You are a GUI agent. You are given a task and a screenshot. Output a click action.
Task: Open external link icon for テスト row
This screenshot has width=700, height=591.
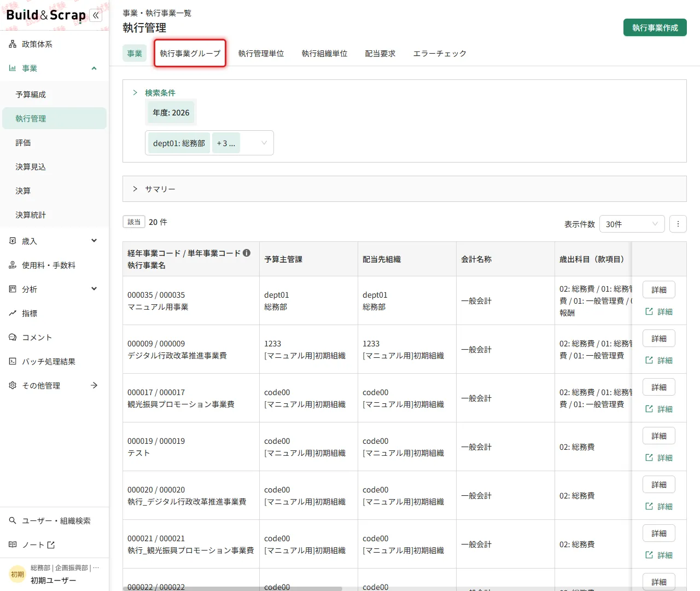point(649,457)
